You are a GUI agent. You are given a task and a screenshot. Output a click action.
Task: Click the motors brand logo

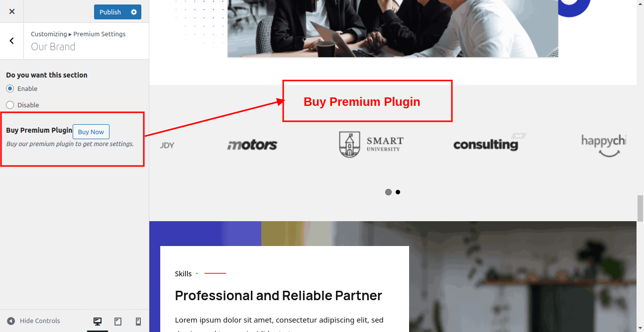[x=252, y=145]
